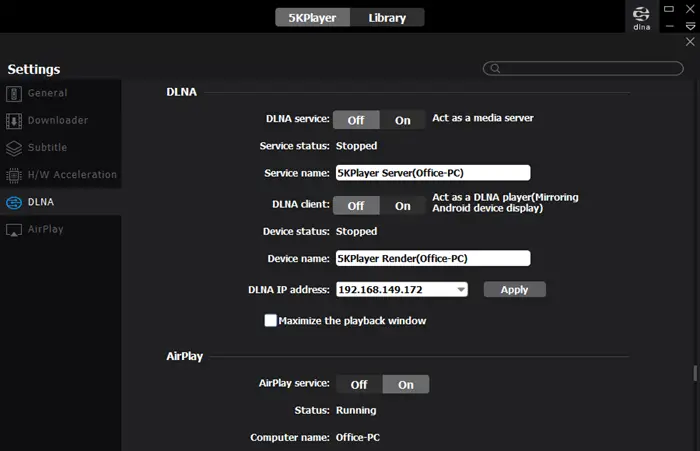Select AirPlay in settings sidebar
700x451 pixels.
point(61,230)
